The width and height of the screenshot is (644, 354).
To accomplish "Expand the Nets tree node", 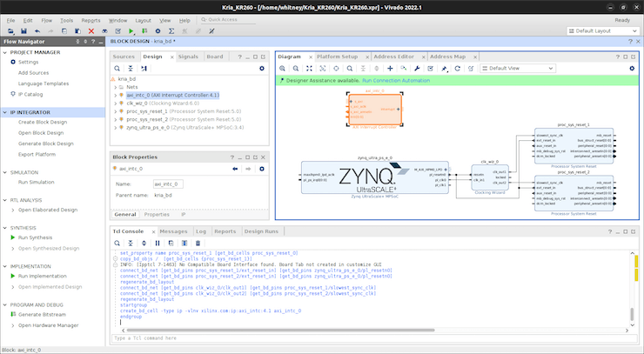I will pos(116,87).
